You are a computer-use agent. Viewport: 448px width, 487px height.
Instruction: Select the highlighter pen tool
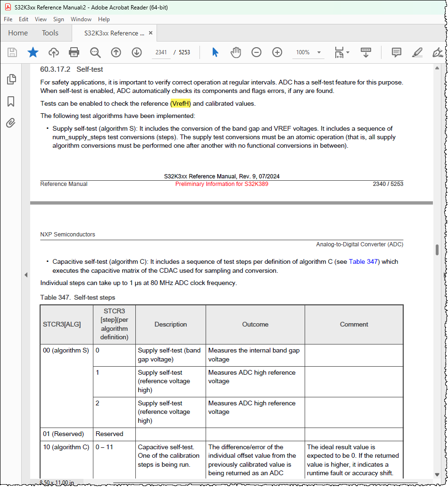click(417, 52)
